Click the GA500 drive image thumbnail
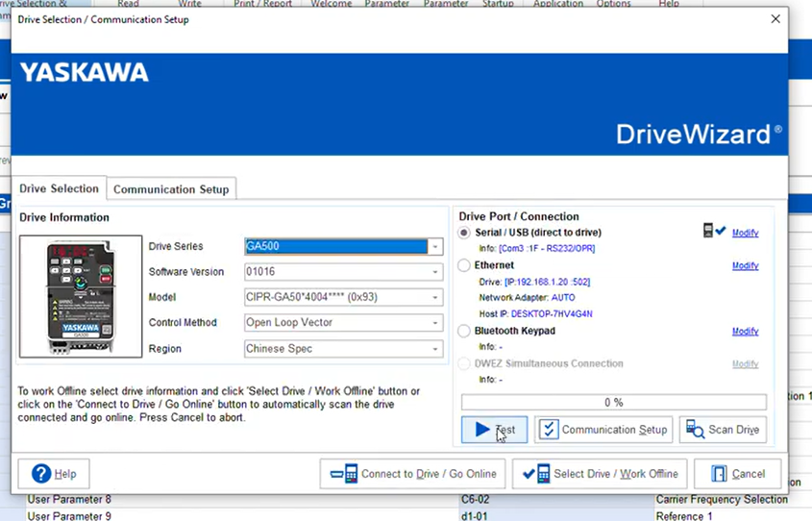Image resolution: width=812 pixels, height=521 pixels. pos(81,298)
